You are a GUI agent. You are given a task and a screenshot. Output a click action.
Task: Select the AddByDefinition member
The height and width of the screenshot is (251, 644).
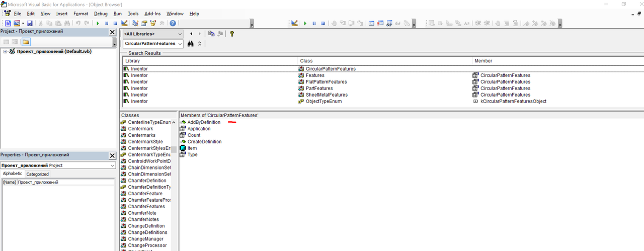(x=204, y=122)
